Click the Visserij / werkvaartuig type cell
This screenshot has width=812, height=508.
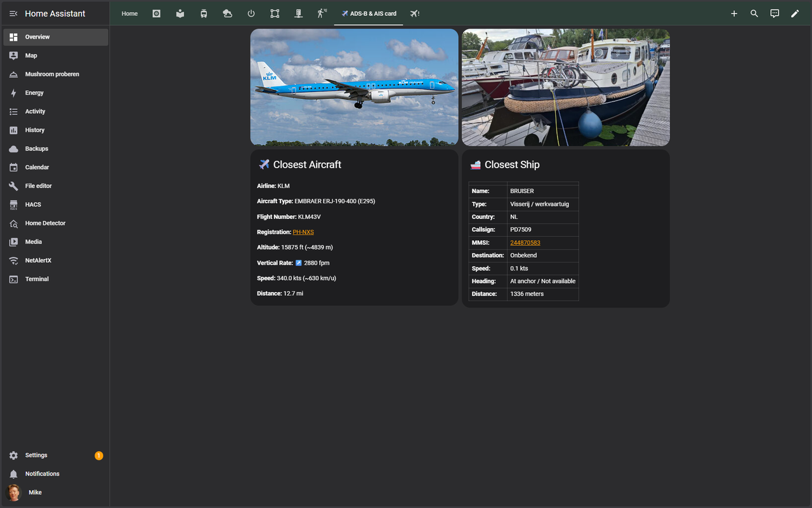coord(542,204)
